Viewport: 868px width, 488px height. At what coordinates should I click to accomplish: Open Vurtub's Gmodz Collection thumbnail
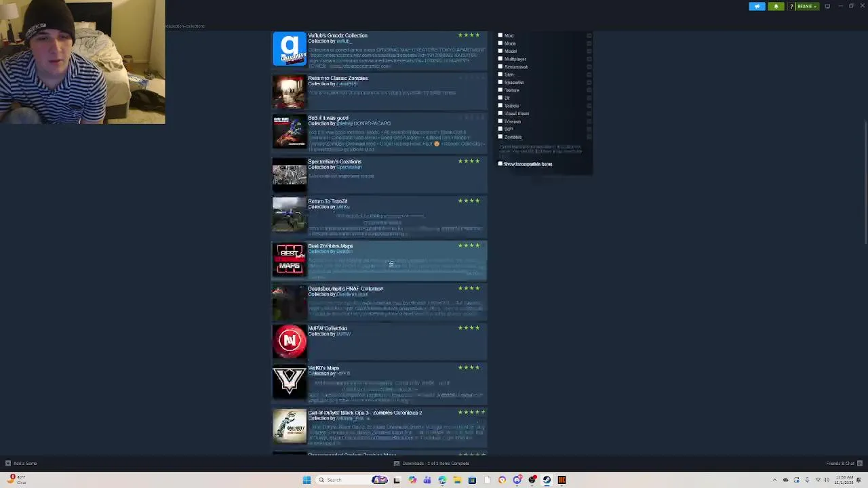point(290,49)
